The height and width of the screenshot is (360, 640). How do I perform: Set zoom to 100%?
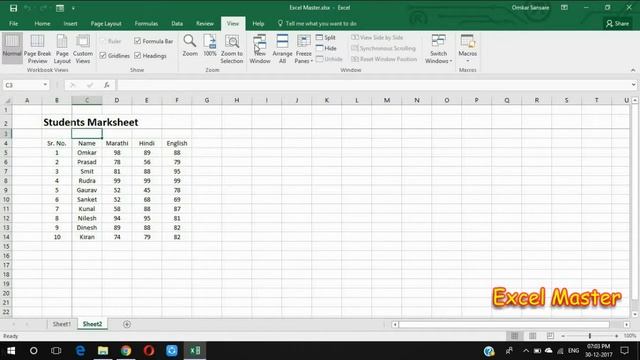pos(210,46)
